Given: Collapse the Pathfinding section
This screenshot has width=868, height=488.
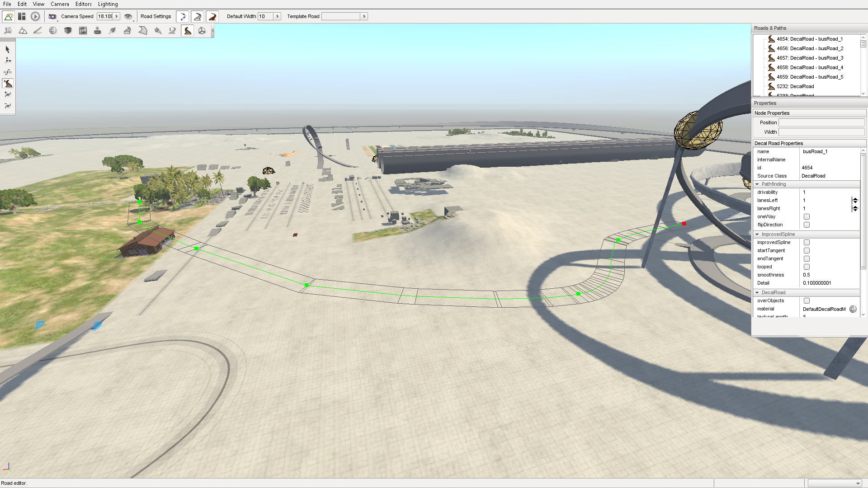Looking at the screenshot, I should pos(757,184).
